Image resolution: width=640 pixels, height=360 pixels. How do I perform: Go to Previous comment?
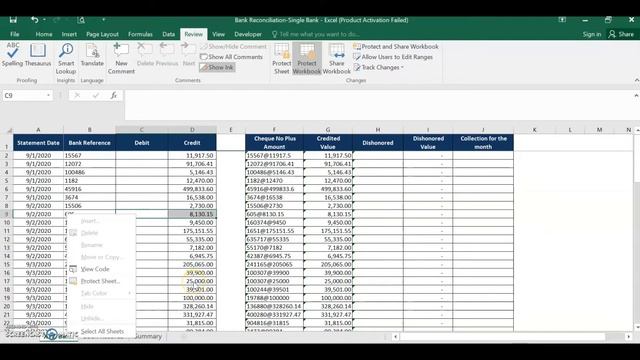tap(167, 55)
